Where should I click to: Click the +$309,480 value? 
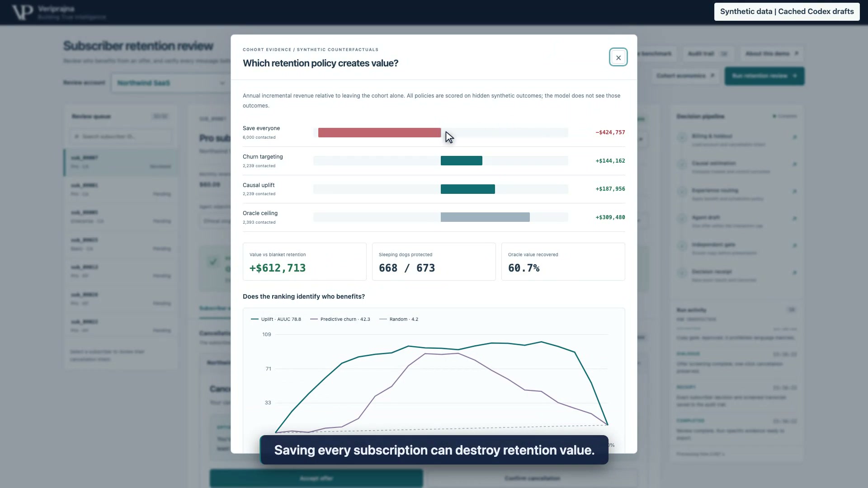click(610, 217)
